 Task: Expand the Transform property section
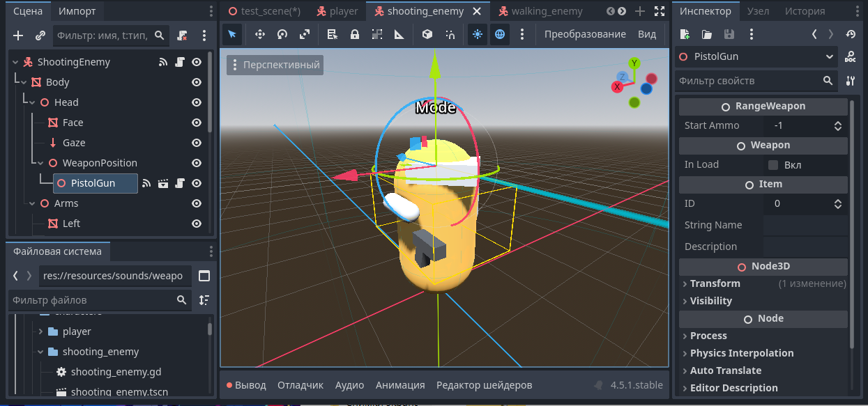[x=715, y=283]
